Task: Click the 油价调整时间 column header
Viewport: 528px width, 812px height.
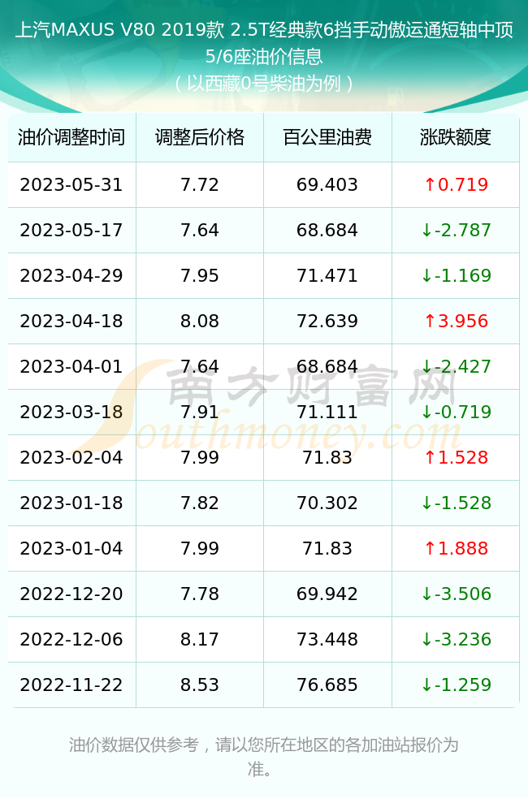Action: pos(71,137)
